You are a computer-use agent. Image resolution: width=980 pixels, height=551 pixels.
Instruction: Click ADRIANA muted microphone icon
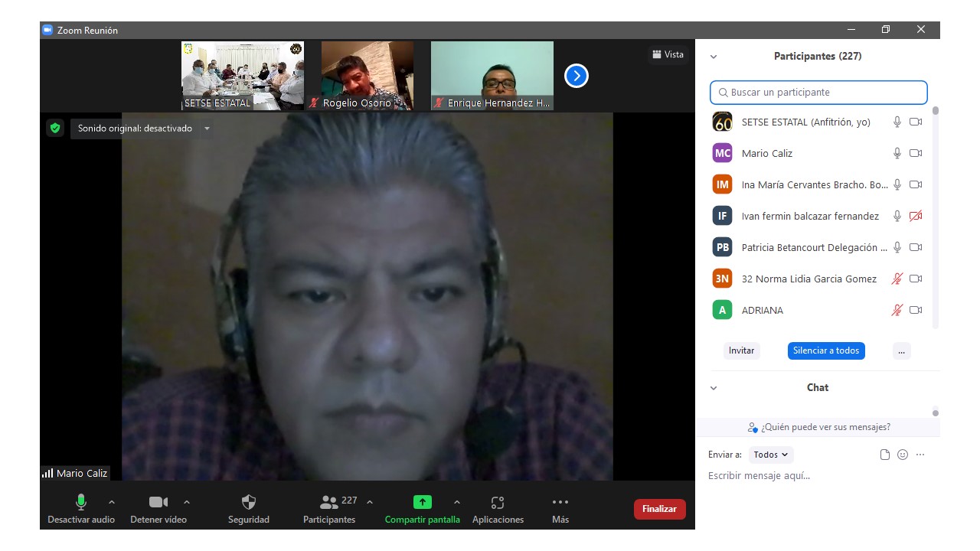897,310
